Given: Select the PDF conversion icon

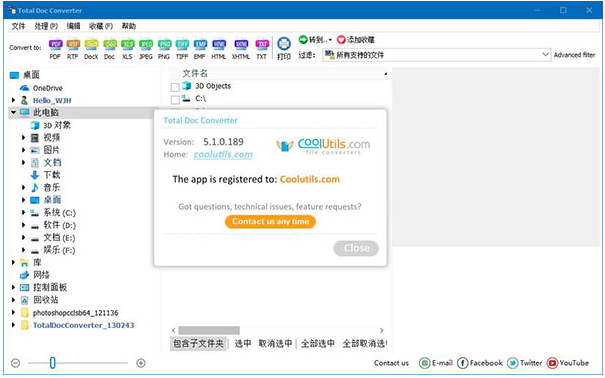Looking at the screenshot, I should [55, 45].
